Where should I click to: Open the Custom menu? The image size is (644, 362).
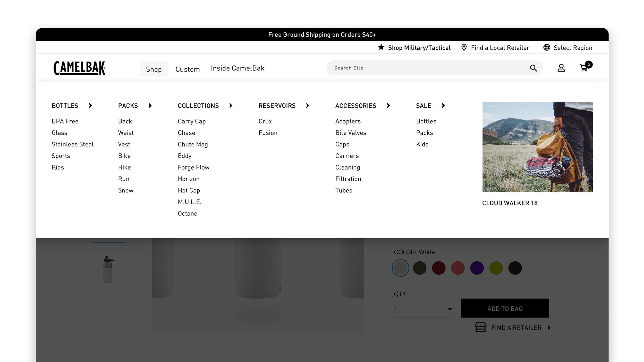[188, 69]
